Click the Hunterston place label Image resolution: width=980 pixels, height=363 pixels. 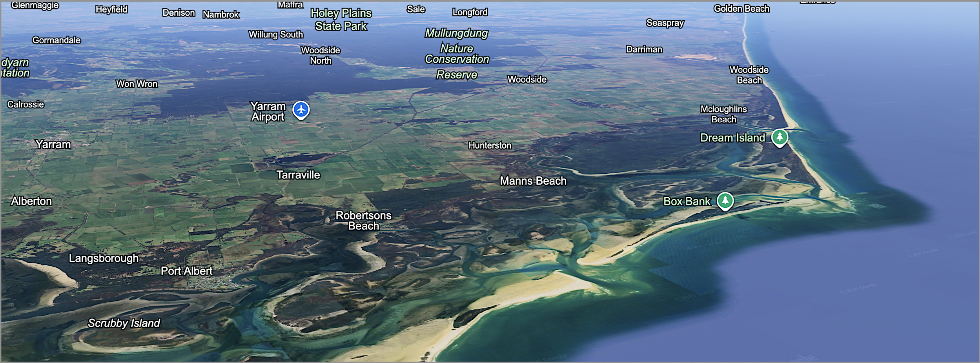490,145
